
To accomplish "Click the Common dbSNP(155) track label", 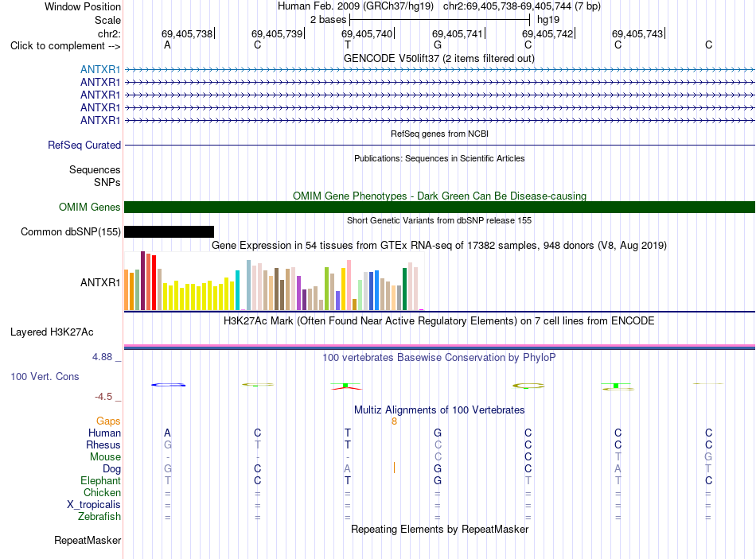I will click(x=71, y=232).
